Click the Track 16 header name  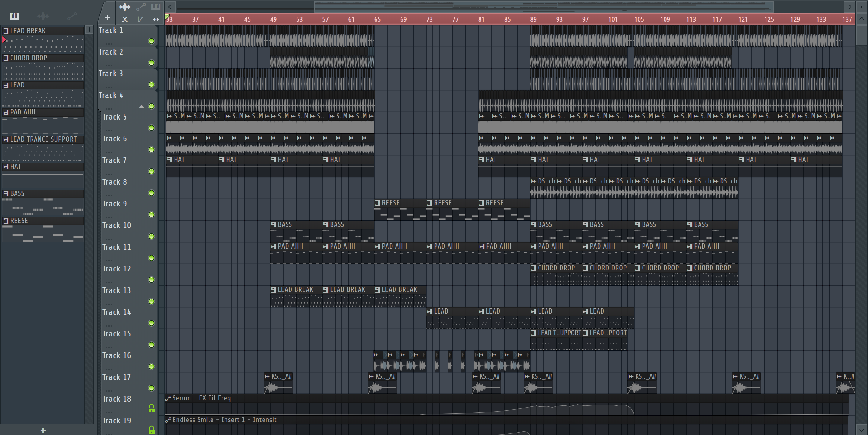pos(116,355)
